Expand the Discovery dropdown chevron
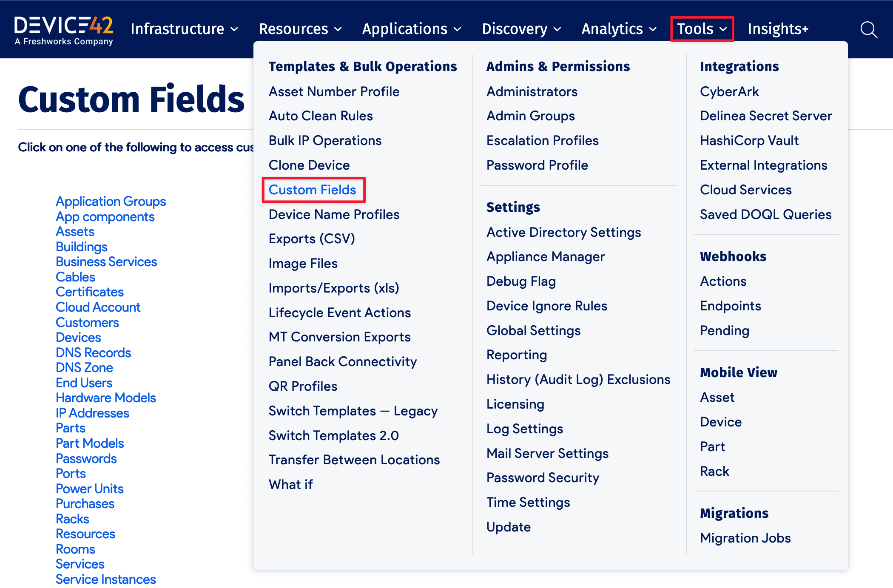Viewport: 893px width, 588px height. pyautogui.click(x=558, y=30)
